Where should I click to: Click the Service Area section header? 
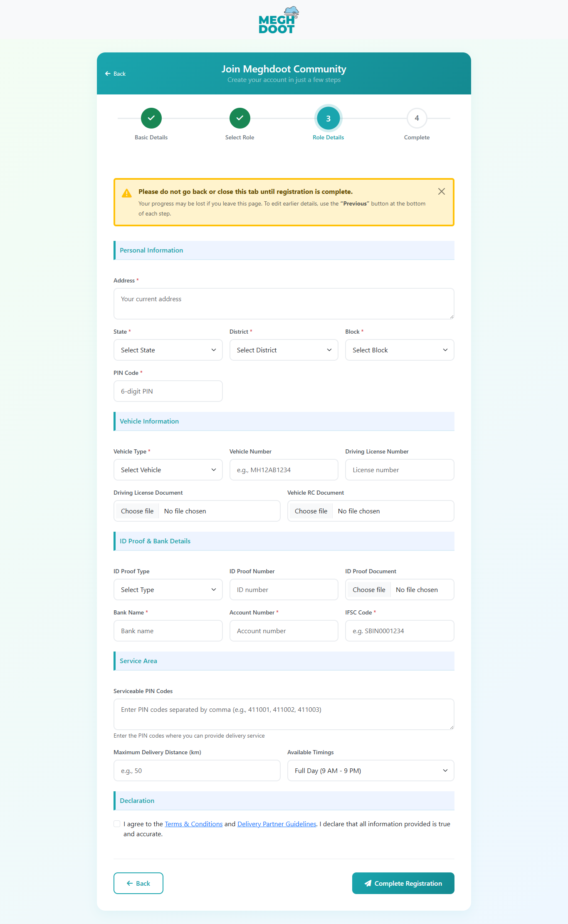coord(284,661)
